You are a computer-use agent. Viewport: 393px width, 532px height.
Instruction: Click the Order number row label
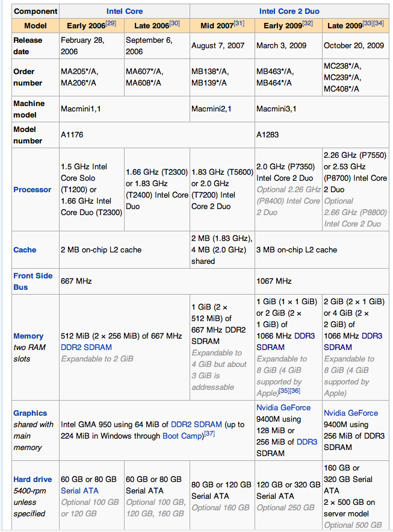[x=36, y=77]
